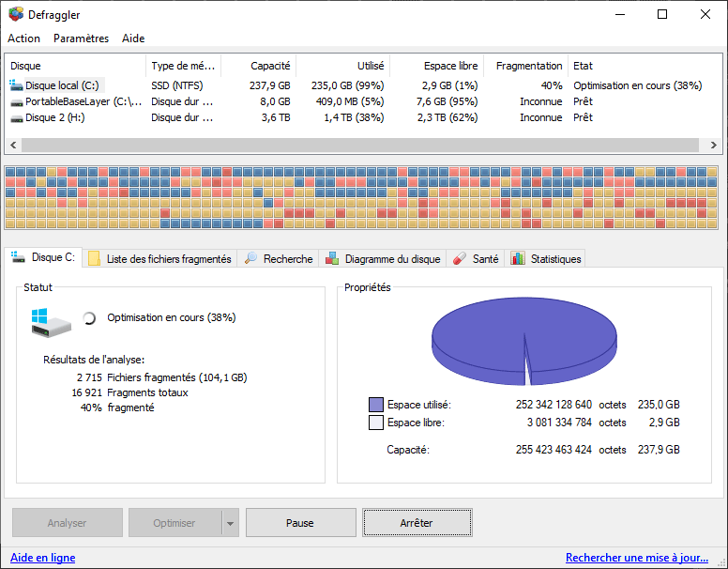
Task: Select the Disque 2 (H:) row
Action: point(364,117)
